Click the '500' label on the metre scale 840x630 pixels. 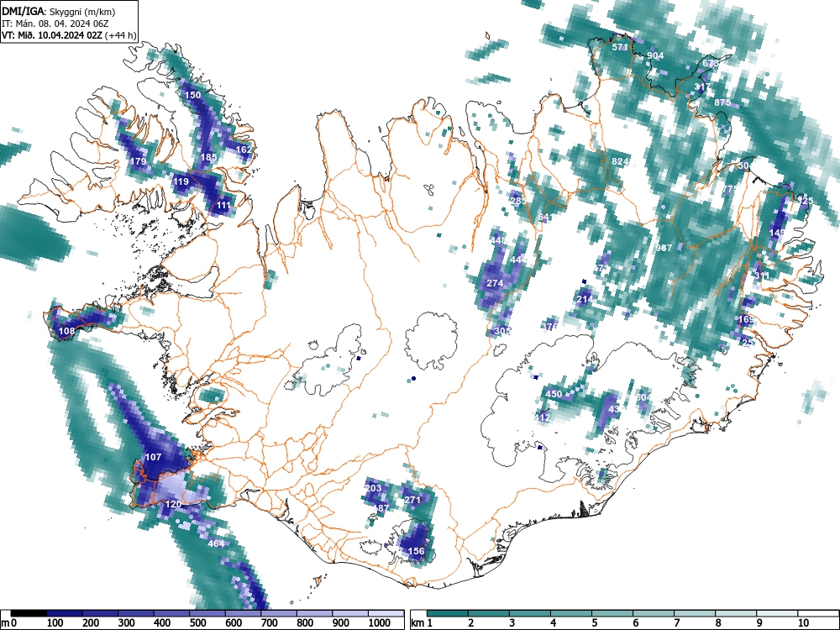click(x=198, y=622)
